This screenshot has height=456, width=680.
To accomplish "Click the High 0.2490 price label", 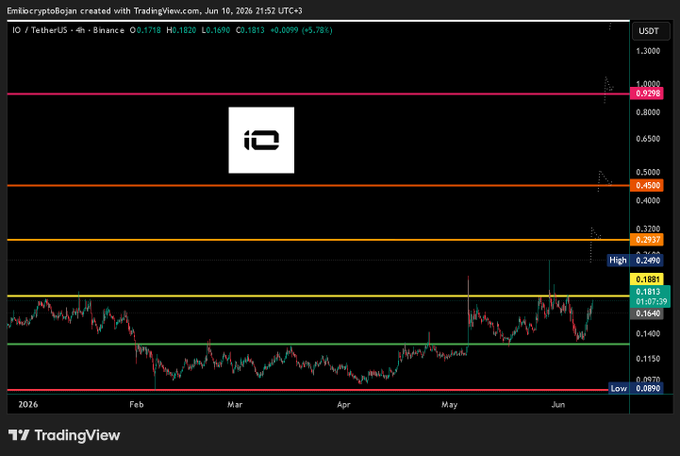I will [635, 260].
